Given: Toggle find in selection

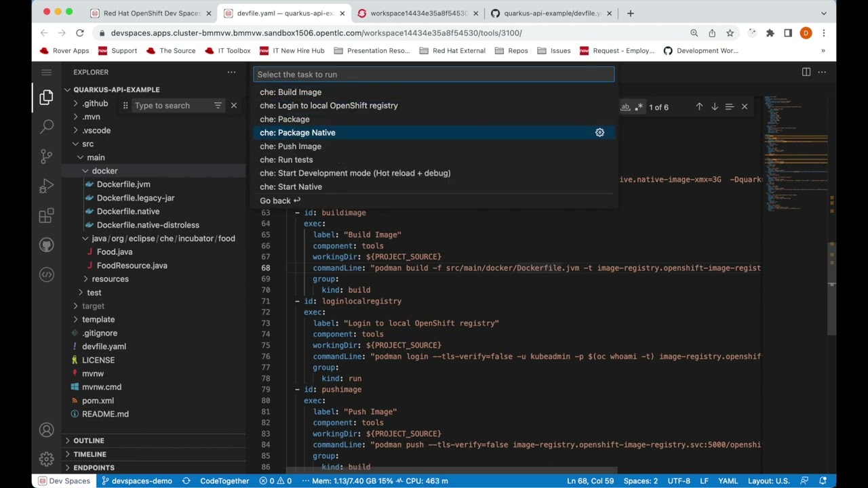Looking at the screenshot, I should pyautogui.click(x=729, y=106).
